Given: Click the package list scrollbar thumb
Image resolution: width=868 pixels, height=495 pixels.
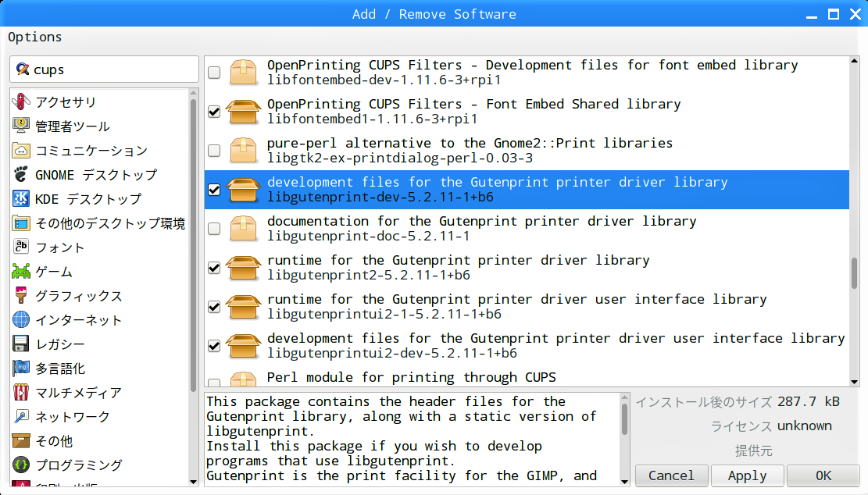Looking at the screenshot, I should [x=854, y=273].
